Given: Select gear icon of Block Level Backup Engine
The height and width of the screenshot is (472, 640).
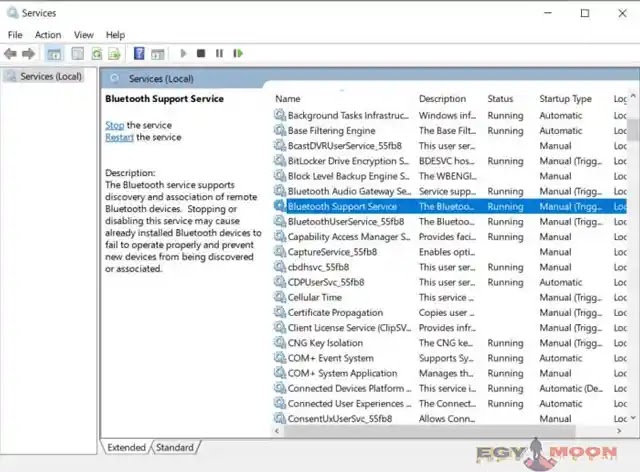Looking at the screenshot, I should click(280, 176).
